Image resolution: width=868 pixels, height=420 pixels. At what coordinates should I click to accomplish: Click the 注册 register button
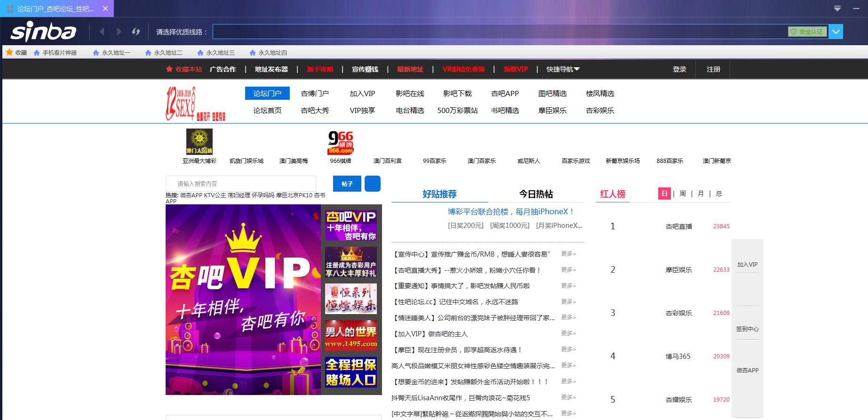[x=713, y=69]
